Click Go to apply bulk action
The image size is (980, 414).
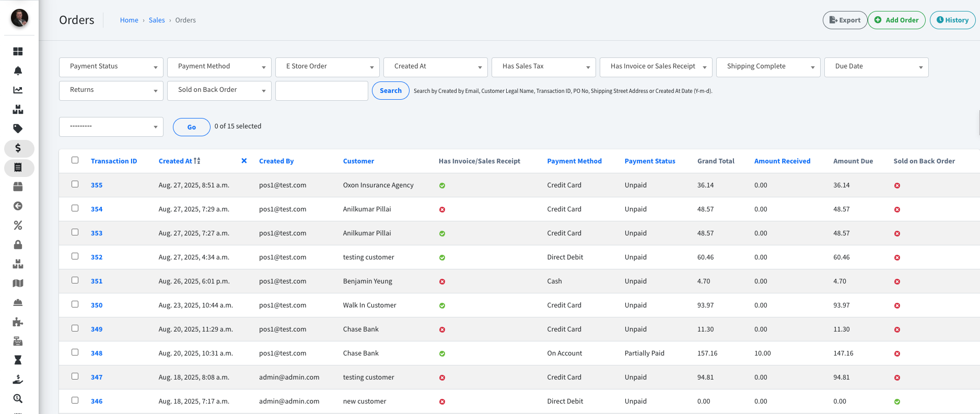pos(191,127)
